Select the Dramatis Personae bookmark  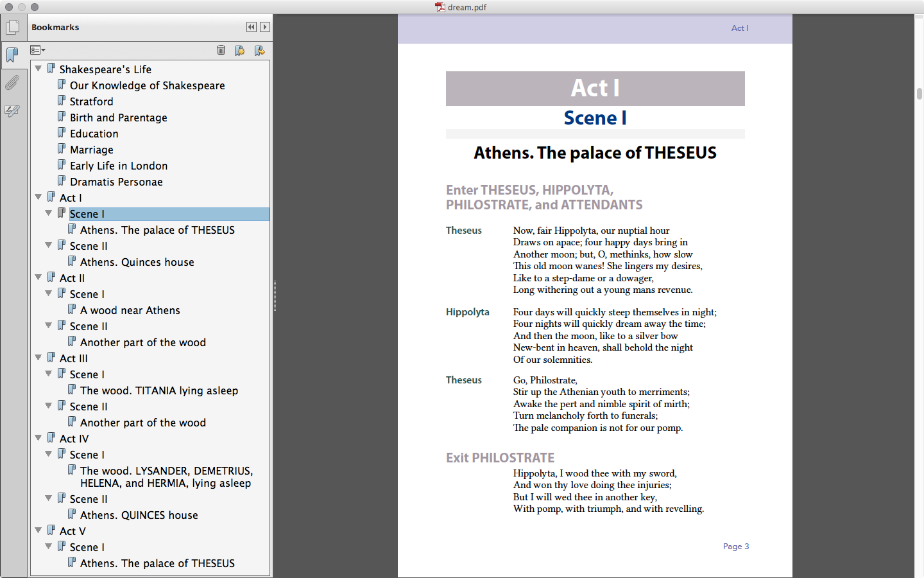click(116, 182)
